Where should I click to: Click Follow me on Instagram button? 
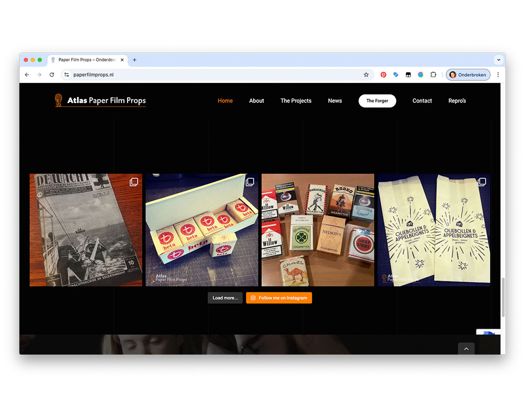coord(279,298)
